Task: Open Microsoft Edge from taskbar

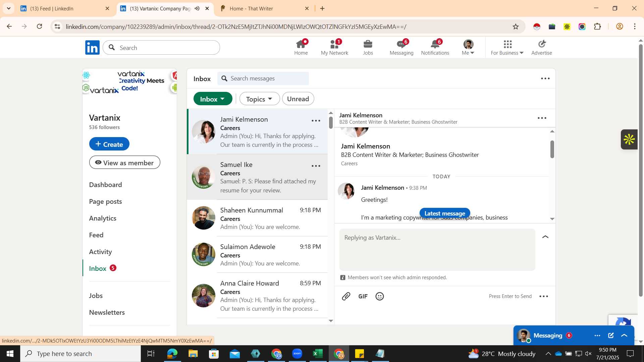Action: pyautogui.click(x=172, y=354)
